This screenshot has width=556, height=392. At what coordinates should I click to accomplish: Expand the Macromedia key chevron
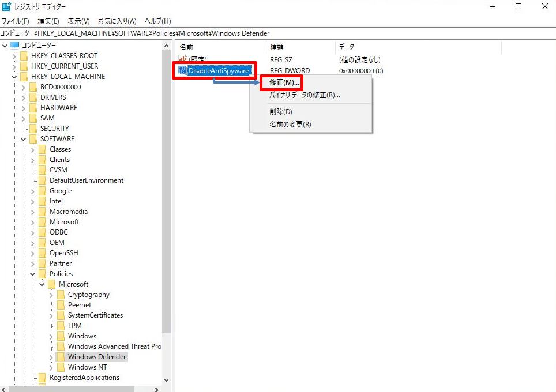point(33,212)
